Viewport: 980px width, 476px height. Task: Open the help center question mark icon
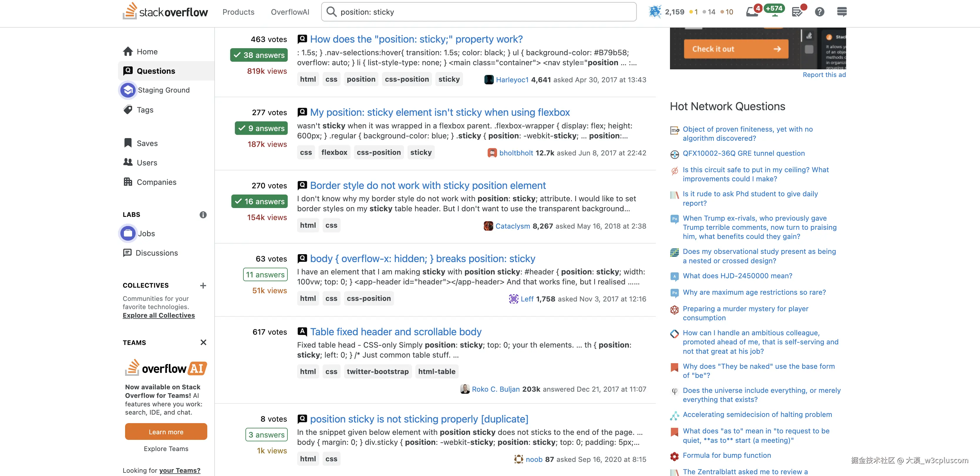[x=819, y=12]
